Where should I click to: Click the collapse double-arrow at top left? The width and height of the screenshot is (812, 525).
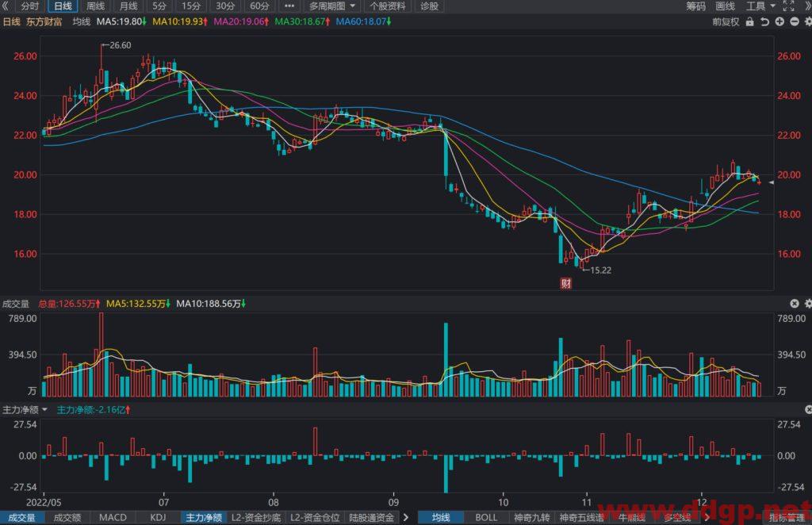click(x=6, y=6)
